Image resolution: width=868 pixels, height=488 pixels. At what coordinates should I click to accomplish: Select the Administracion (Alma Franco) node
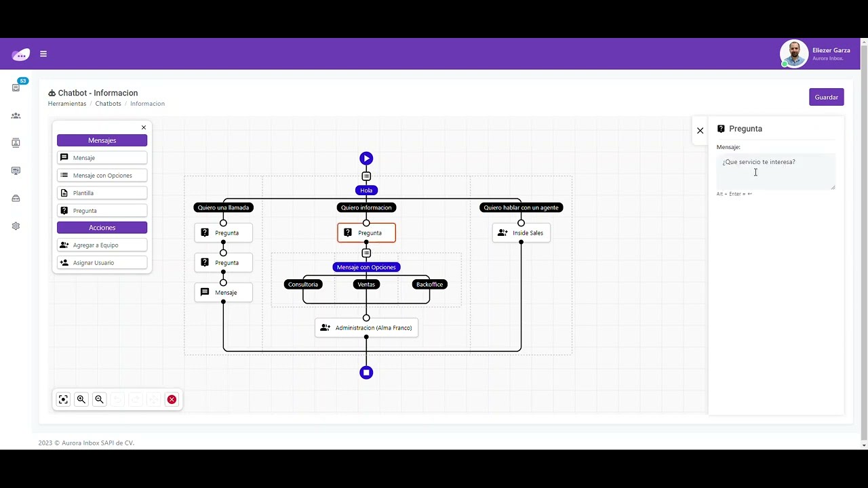(366, 328)
